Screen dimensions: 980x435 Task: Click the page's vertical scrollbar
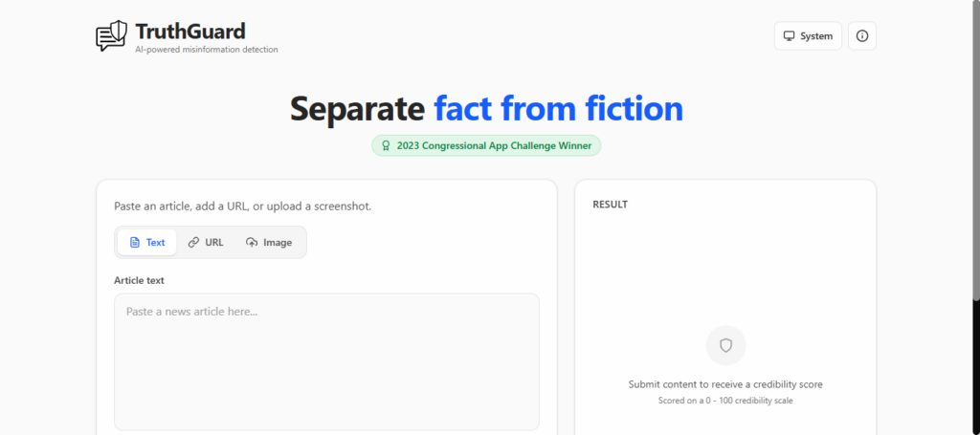click(975, 217)
